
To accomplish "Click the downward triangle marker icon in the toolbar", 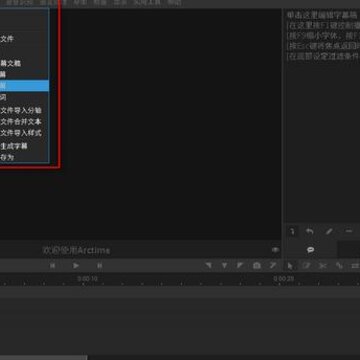I will point(224,265).
